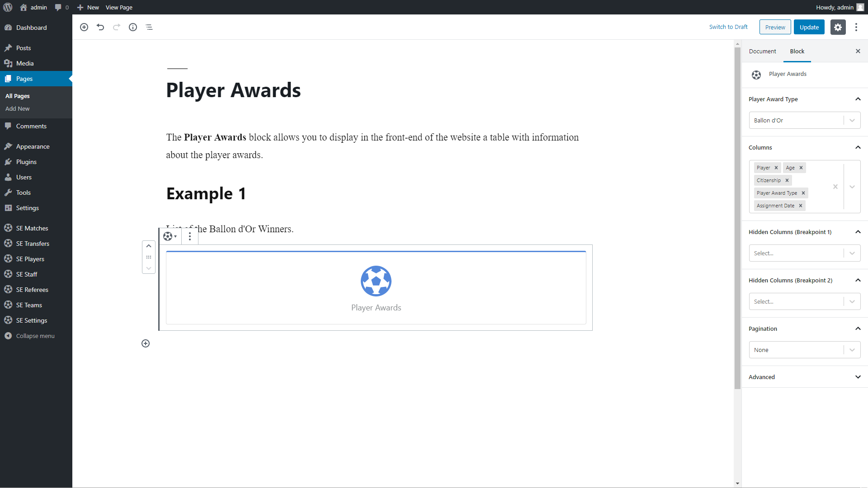
Task: Open more tools vertical dots menu
Action: [x=856, y=27]
